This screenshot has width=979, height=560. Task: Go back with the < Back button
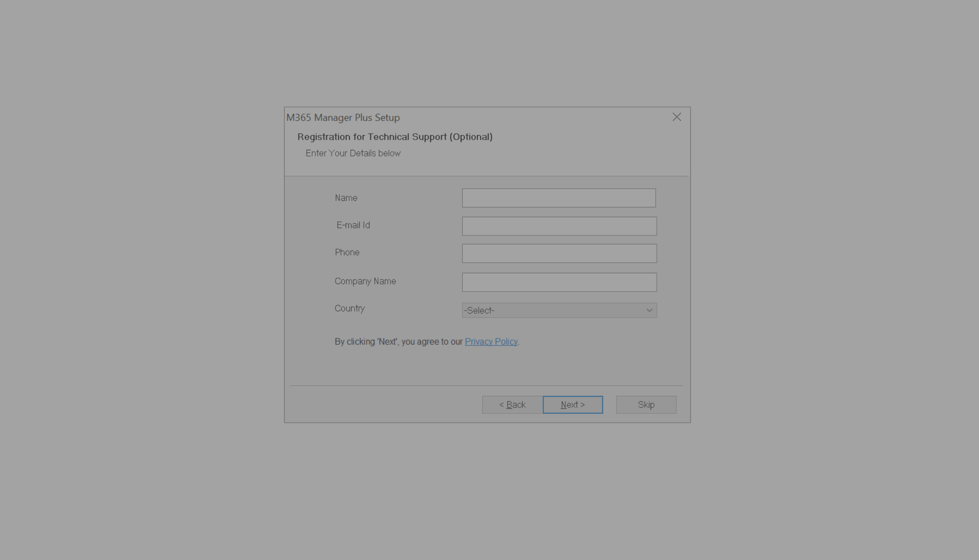(512, 405)
